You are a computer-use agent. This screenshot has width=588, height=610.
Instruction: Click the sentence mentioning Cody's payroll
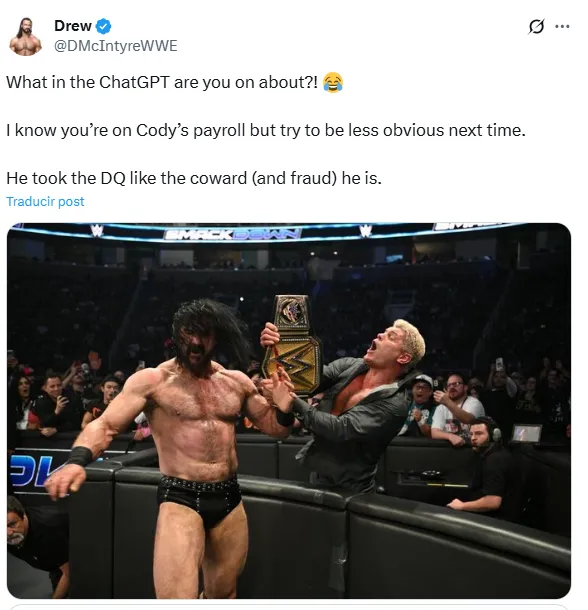266,130
